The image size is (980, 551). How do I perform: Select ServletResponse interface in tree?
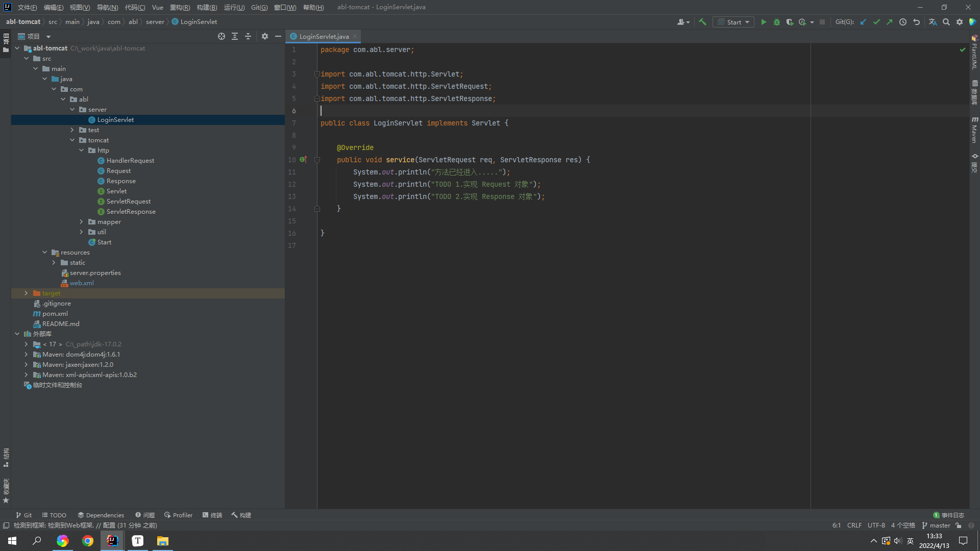tap(131, 211)
